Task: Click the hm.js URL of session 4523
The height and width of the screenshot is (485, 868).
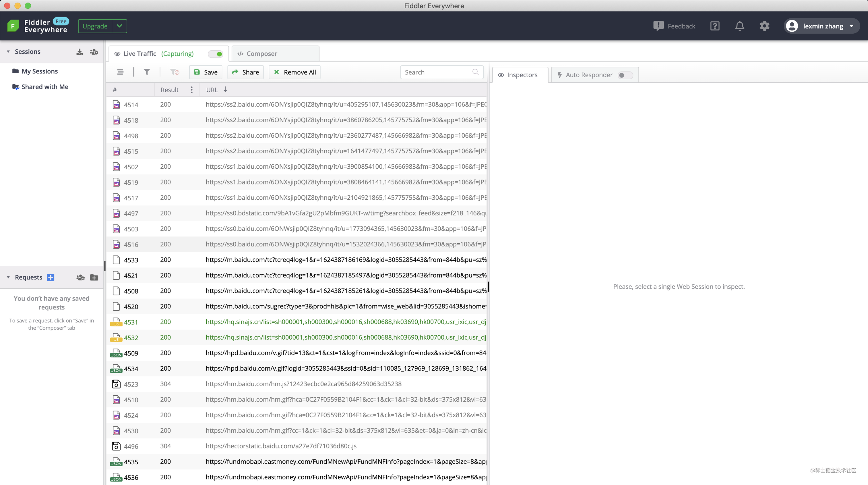Action: pyautogui.click(x=304, y=384)
